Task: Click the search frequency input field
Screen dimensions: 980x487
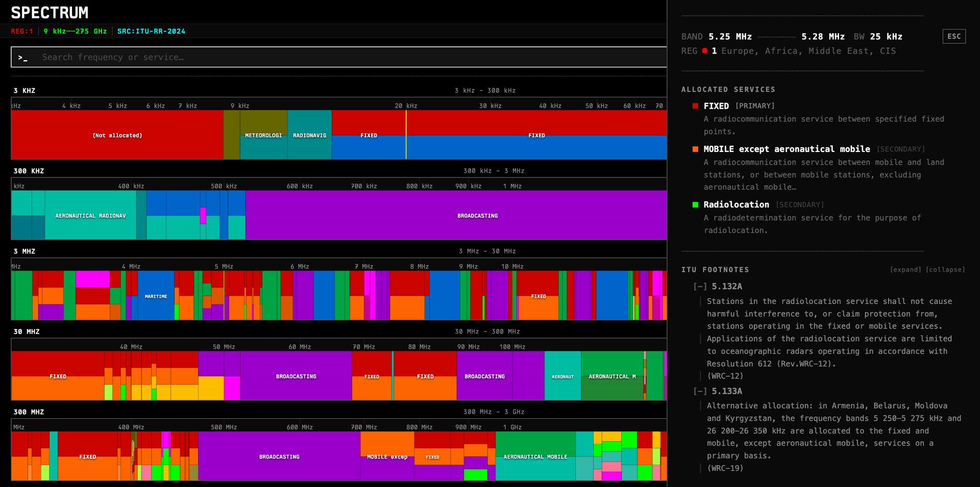Action: 204,57
